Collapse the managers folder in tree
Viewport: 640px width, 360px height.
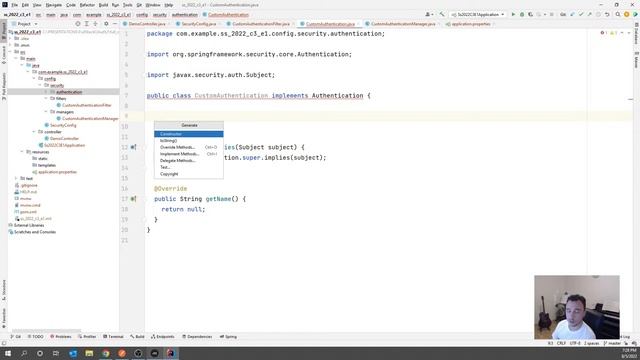(x=46, y=112)
